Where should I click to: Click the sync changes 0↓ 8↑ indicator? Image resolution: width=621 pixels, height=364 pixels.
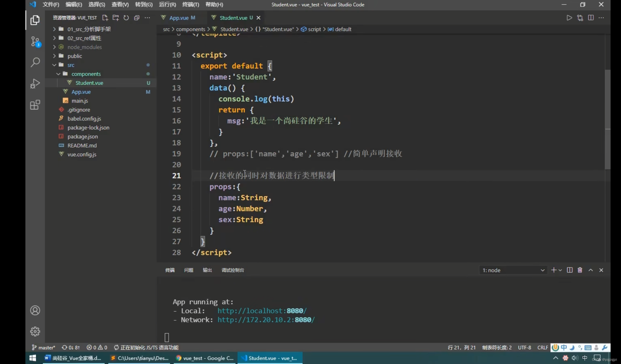coord(71,347)
